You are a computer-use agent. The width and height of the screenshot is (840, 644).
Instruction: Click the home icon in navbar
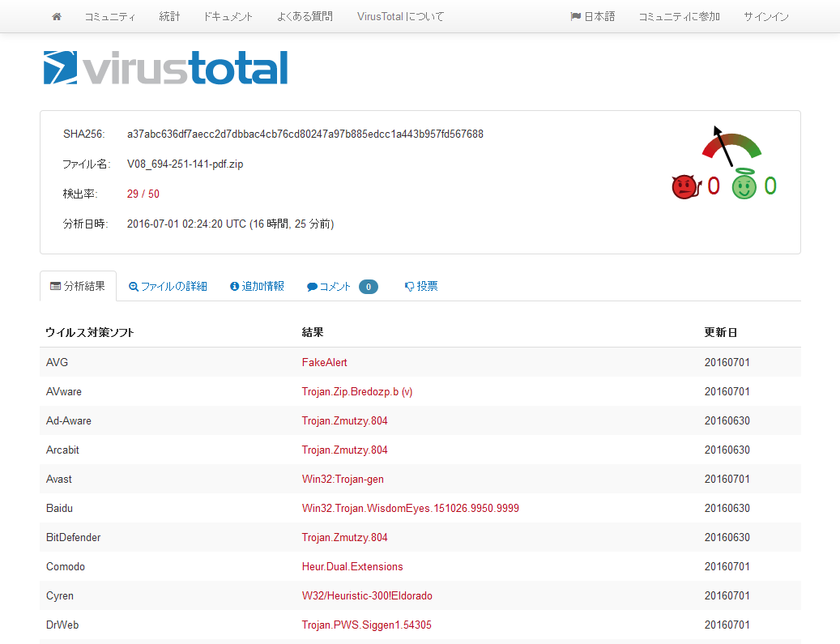click(57, 16)
